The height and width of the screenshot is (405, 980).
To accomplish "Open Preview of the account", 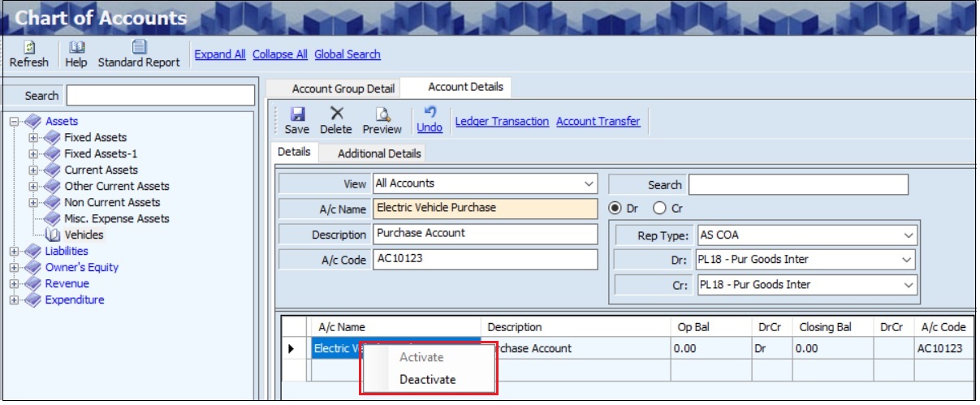I will tap(382, 114).
